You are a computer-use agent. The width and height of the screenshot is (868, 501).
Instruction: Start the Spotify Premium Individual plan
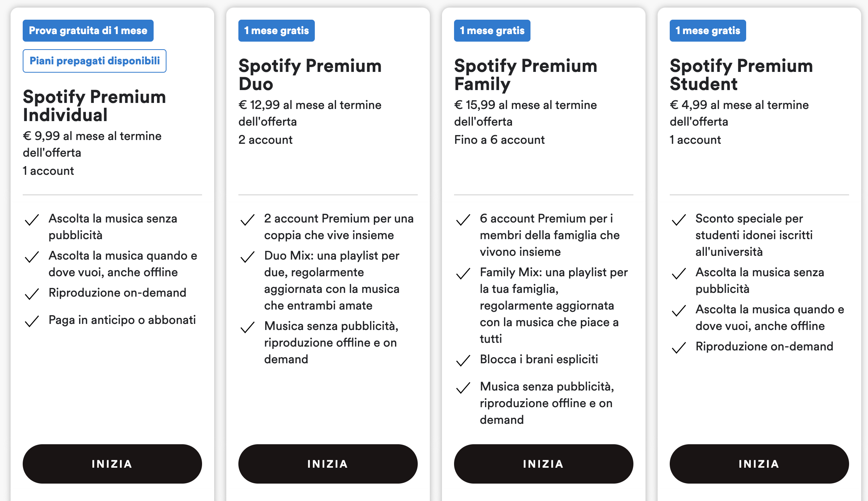112,464
